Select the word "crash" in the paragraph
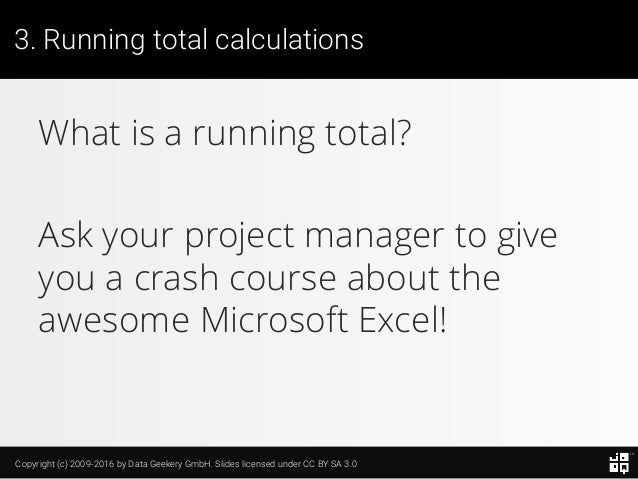The width and height of the screenshot is (638, 479). [176, 278]
